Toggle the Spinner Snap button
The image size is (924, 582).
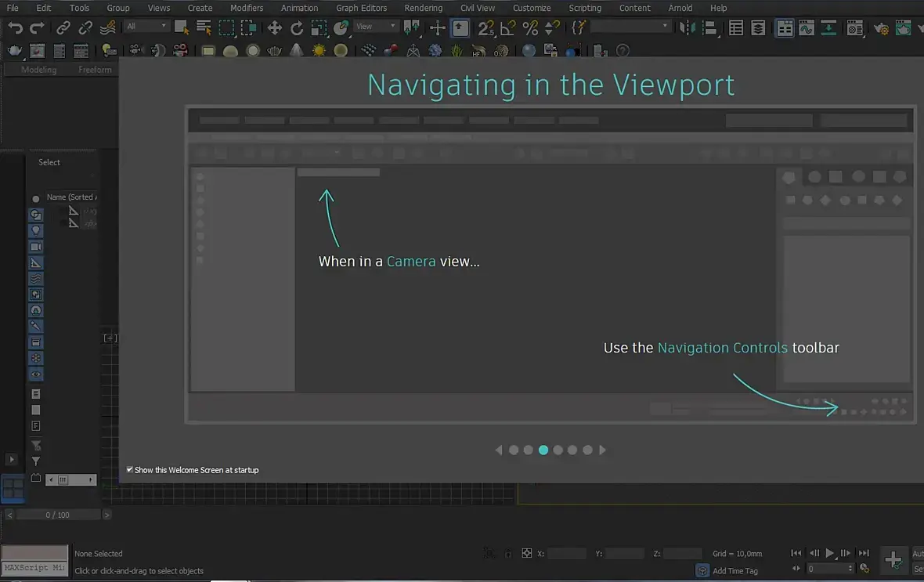(552, 27)
